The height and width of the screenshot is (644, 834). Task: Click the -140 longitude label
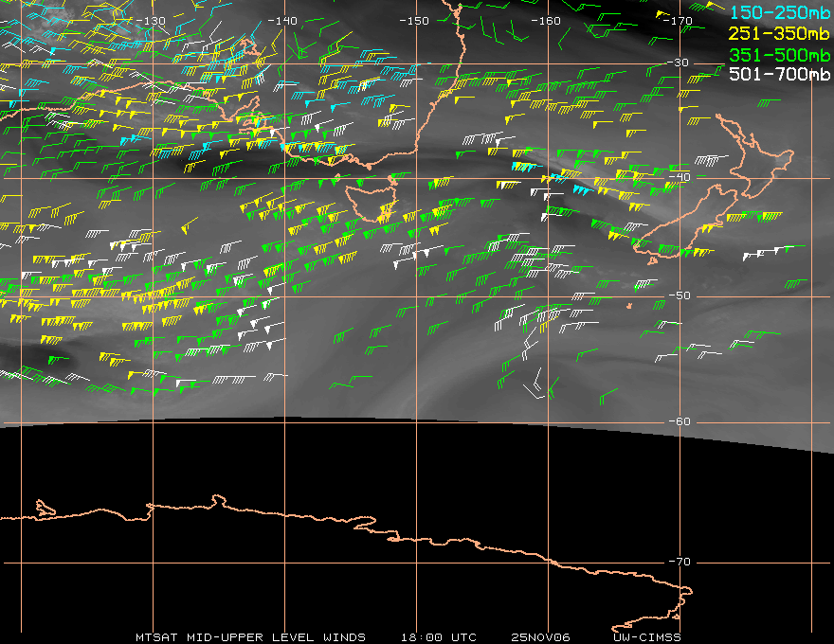(x=282, y=21)
